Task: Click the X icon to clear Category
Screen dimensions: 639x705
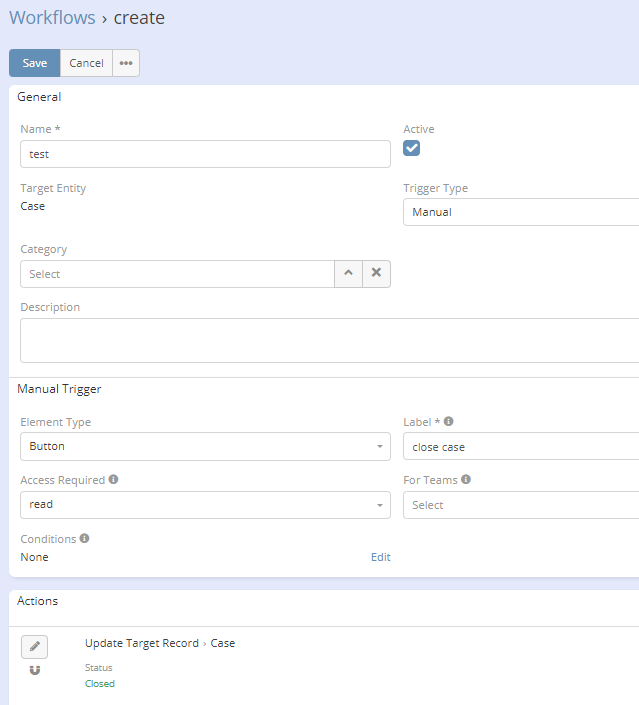Action: point(376,273)
